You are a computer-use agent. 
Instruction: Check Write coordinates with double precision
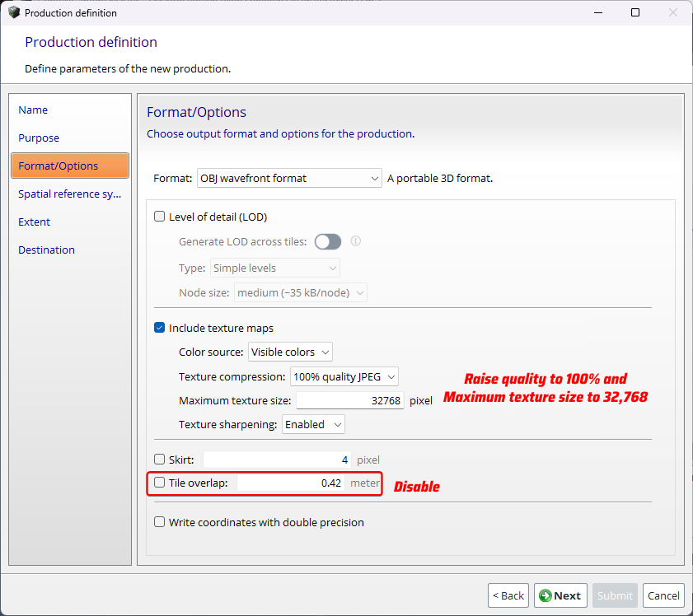coord(159,522)
